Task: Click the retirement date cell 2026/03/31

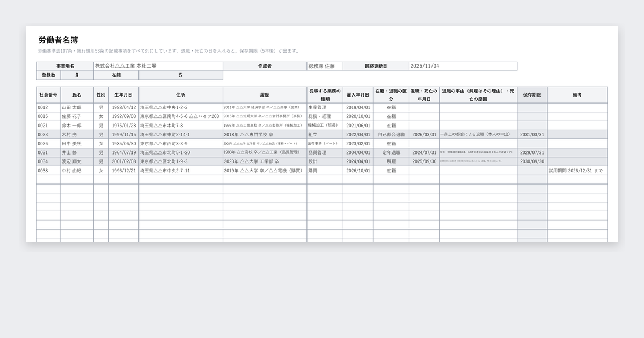Action: pyautogui.click(x=424, y=135)
